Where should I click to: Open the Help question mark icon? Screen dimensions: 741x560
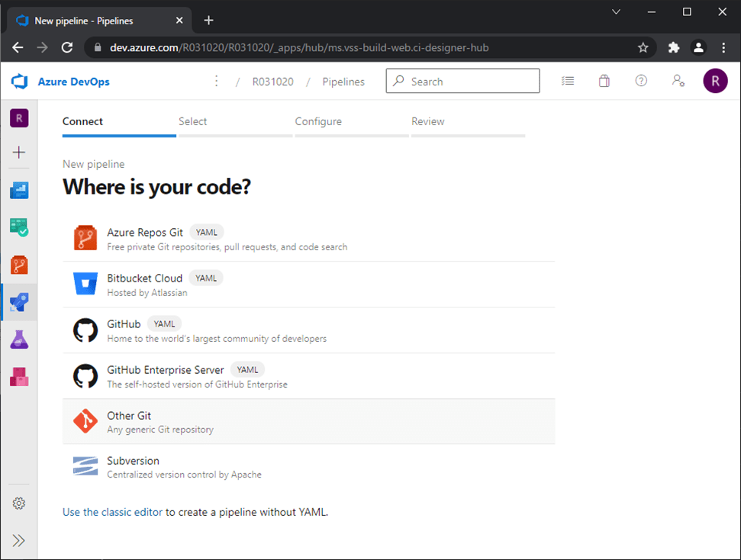coord(641,81)
